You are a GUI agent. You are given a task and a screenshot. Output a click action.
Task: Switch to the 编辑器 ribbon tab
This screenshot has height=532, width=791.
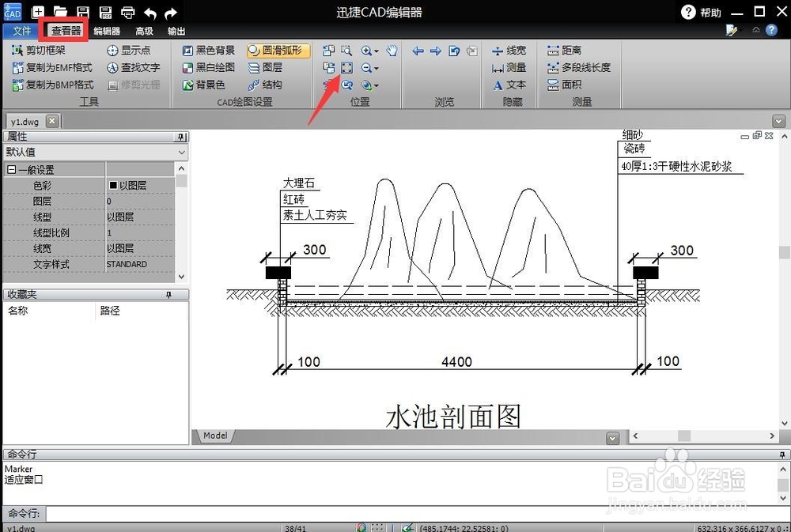point(106,31)
